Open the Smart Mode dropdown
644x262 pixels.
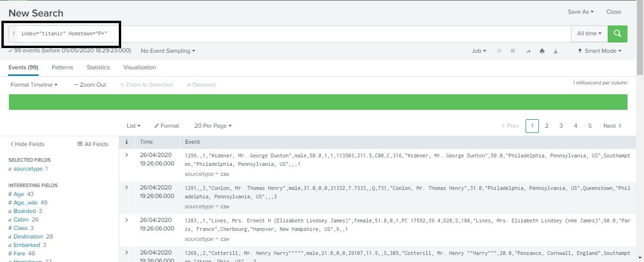(x=600, y=51)
